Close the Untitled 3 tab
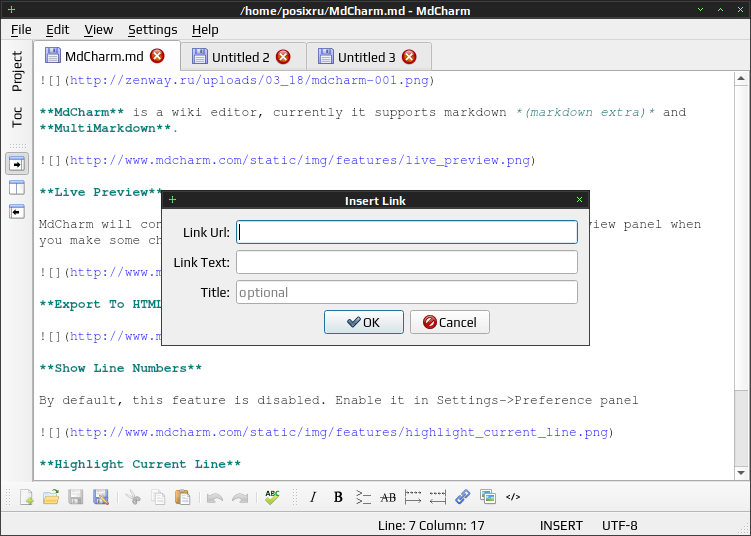751x536 pixels. pyautogui.click(x=409, y=57)
